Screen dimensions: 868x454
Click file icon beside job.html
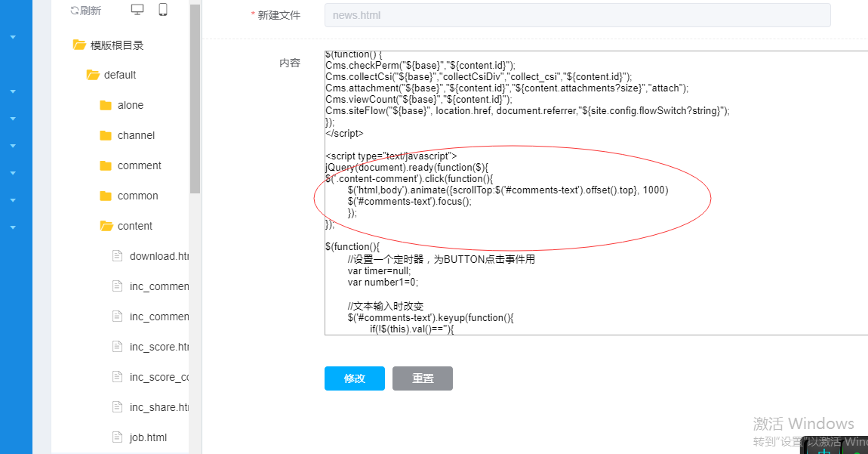click(117, 437)
